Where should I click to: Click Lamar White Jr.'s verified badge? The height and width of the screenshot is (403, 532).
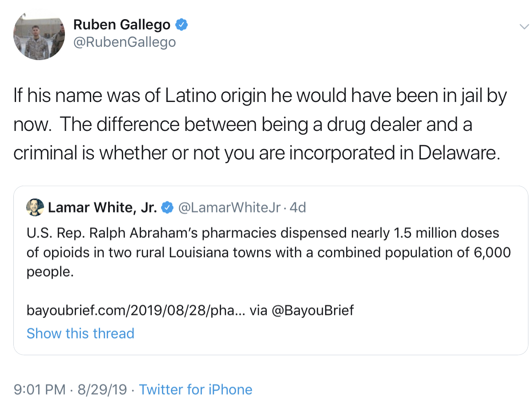[167, 207]
